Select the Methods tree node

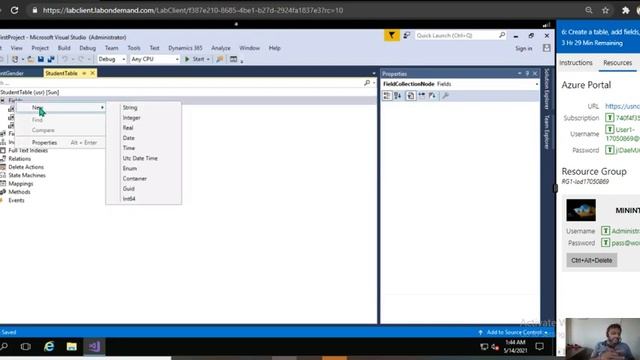tap(19, 192)
